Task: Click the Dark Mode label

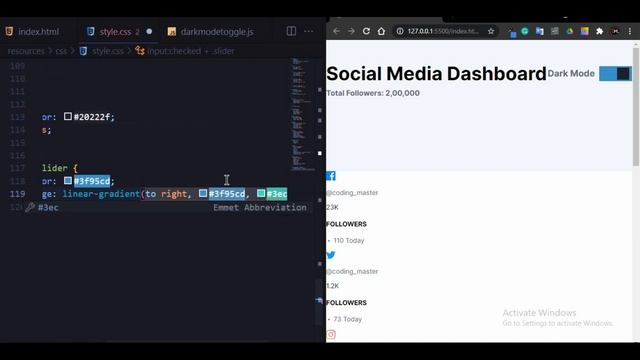Action: 571,73
